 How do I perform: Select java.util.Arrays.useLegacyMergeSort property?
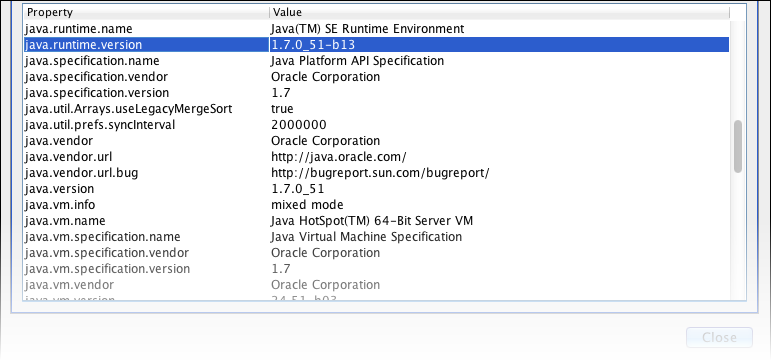point(376,109)
